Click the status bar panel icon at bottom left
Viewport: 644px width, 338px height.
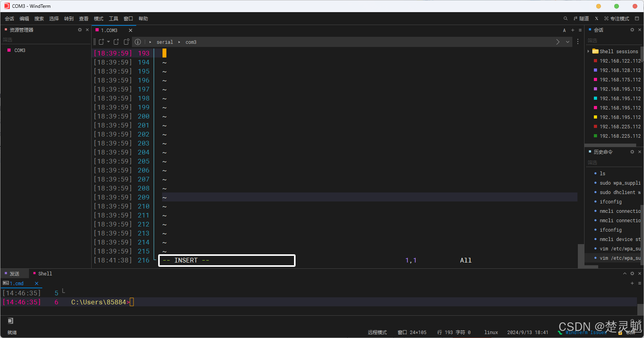click(10, 321)
